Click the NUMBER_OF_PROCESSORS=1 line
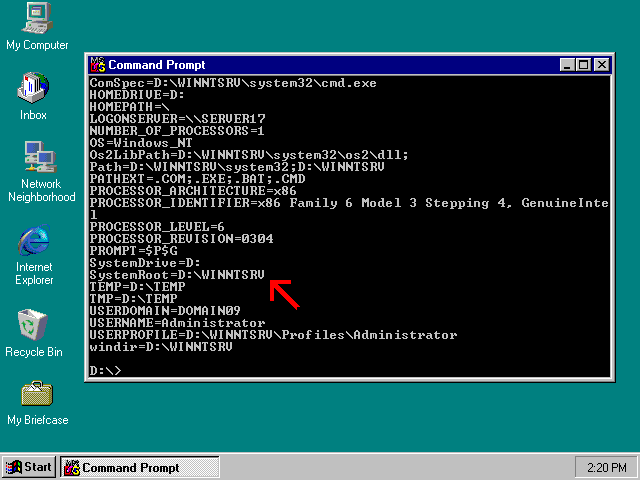 coord(177,131)
